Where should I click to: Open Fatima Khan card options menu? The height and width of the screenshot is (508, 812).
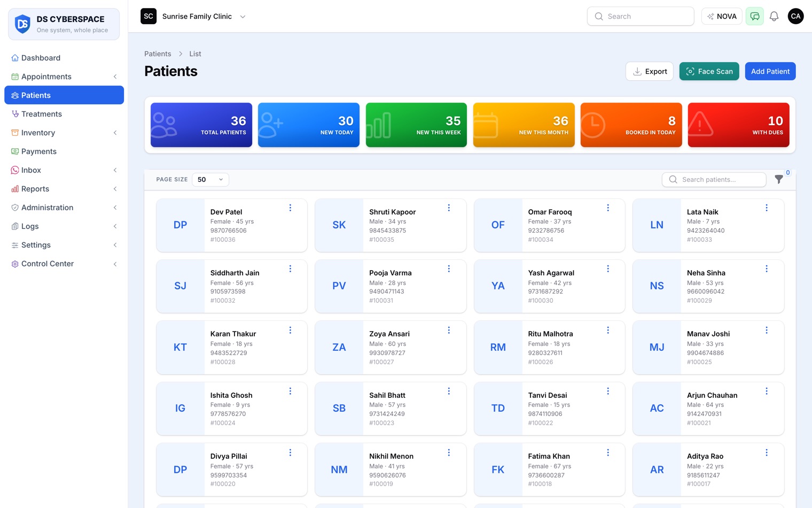point(608,453)
